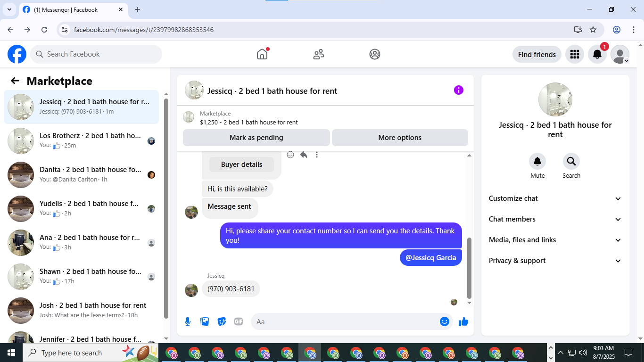Open a new browser tab
This screenshot has height=362, width=644.
138,9
